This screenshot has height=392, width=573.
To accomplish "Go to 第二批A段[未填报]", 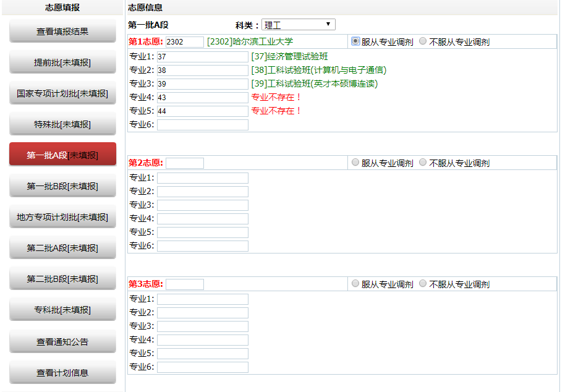I will (62, 248).
